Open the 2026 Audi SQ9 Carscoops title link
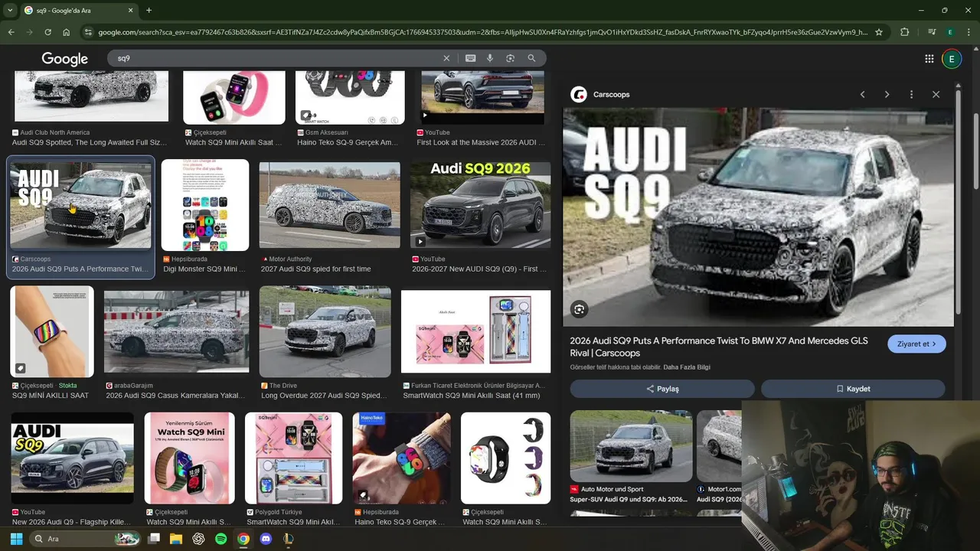 pos(719,347)
